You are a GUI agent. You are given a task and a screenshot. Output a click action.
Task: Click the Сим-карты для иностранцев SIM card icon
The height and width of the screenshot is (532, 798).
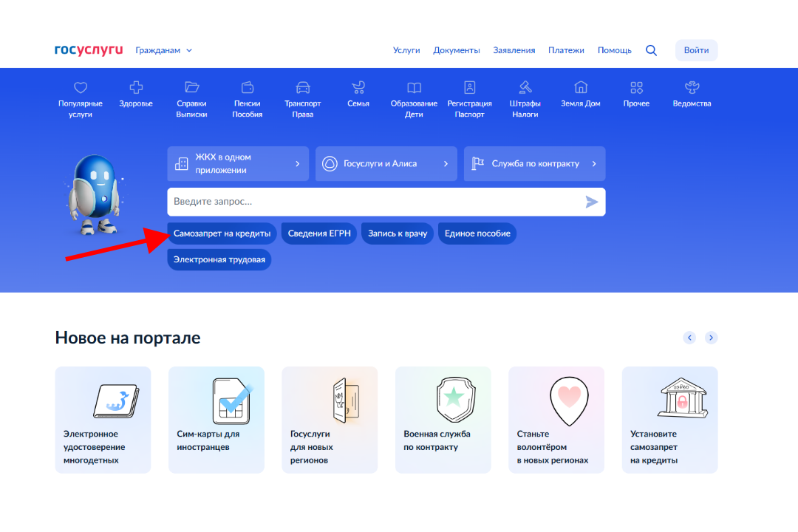point(233,401)
